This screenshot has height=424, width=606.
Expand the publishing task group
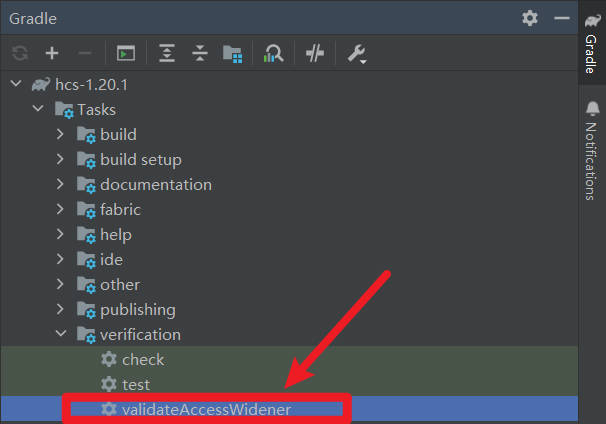click(x=60, y=309)
